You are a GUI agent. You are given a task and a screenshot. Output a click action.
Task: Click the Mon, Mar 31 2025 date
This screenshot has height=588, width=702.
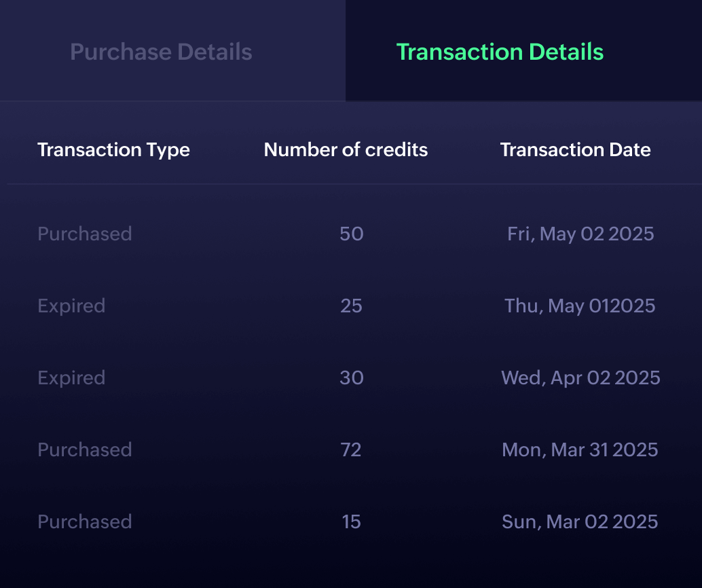pyautogui.click(x=580, y=450)
